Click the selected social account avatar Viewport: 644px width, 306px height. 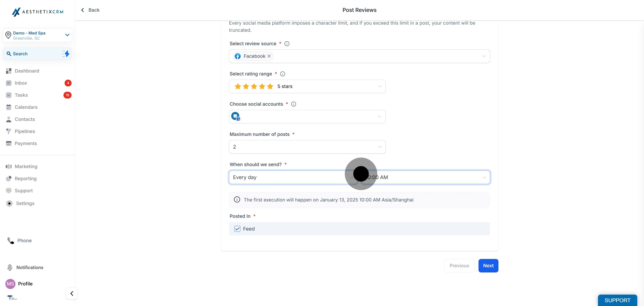click(235, 116)
